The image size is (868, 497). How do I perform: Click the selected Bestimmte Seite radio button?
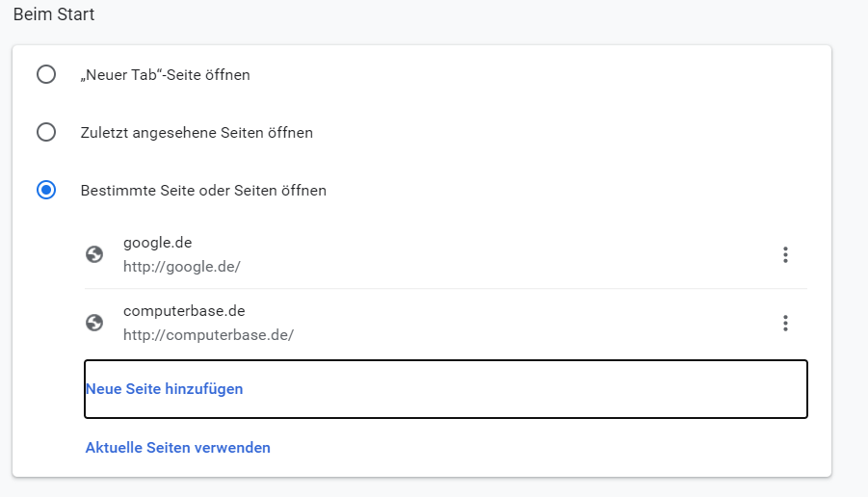pos(46,190)
